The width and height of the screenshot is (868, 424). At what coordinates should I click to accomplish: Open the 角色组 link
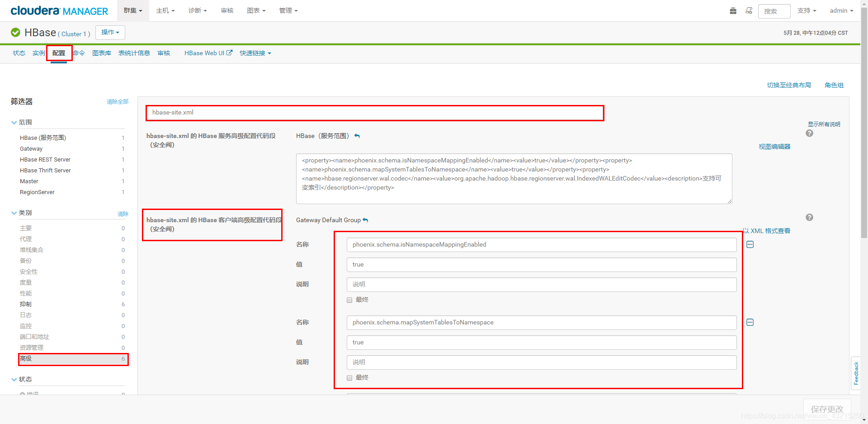(x=834, y=85)
